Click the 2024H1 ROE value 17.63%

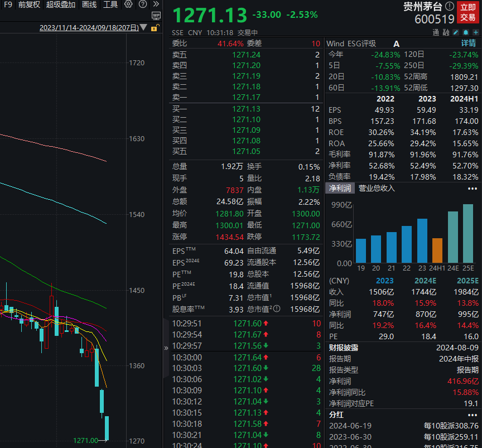tap(465, 133)
